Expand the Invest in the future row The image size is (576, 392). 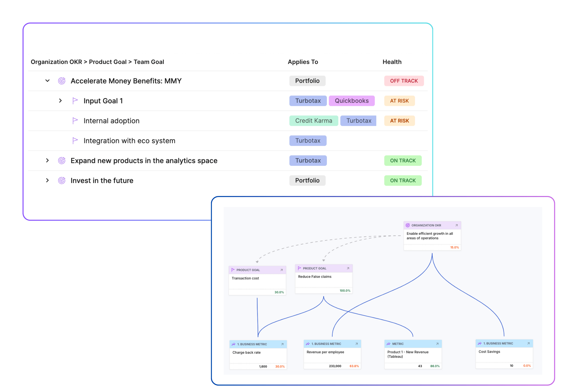click(47, 181)
